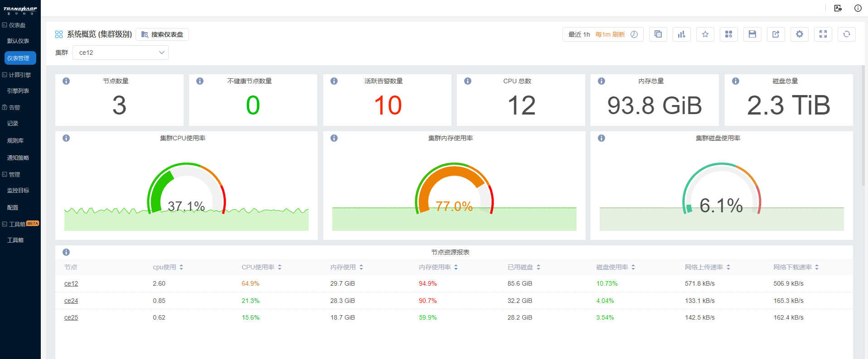The width and height of the screenshot is (868, 359).
Task: Refresh the dashboard with the circular arrows icon
Action: click(847, 34)
